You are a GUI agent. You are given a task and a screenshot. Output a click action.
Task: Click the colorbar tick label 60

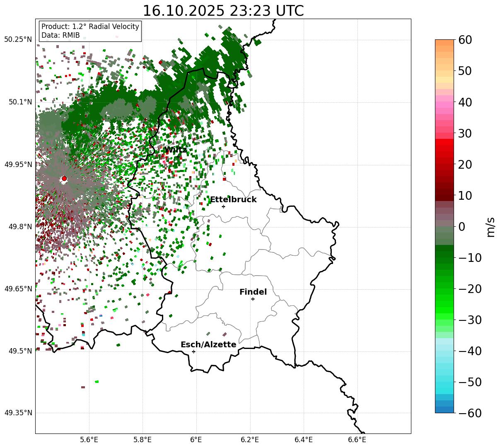coord(466,40)
